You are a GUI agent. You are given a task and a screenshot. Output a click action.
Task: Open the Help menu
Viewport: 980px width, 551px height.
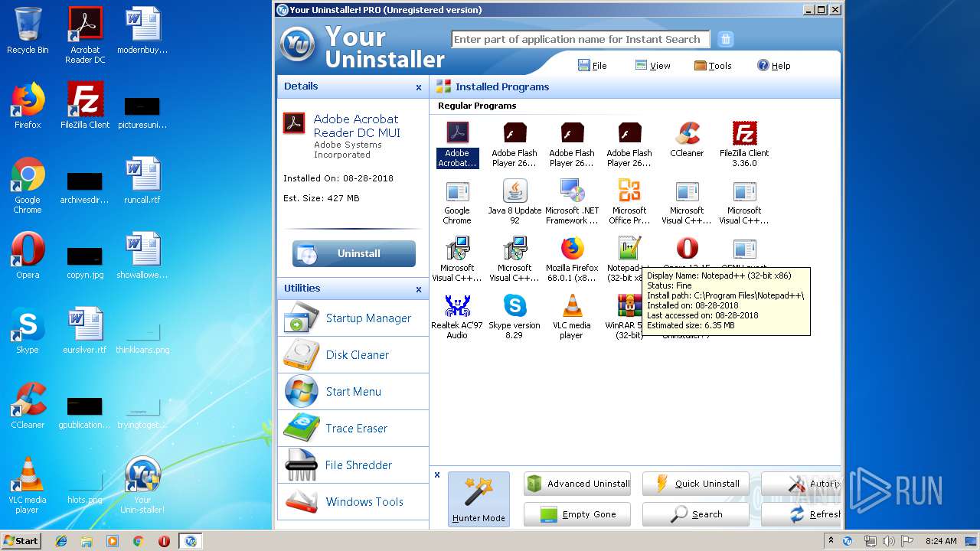(773, 66)
